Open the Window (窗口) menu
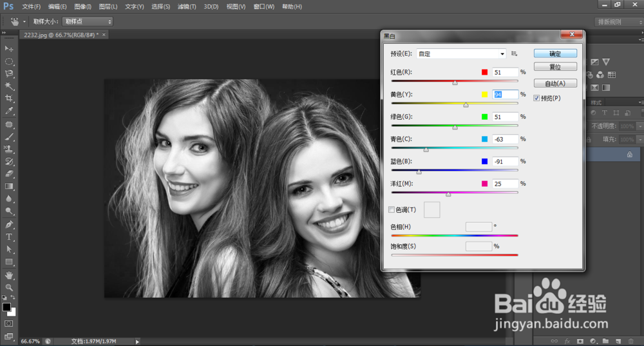Viewport: 644px width, 346px height. (x=263, y=6)
